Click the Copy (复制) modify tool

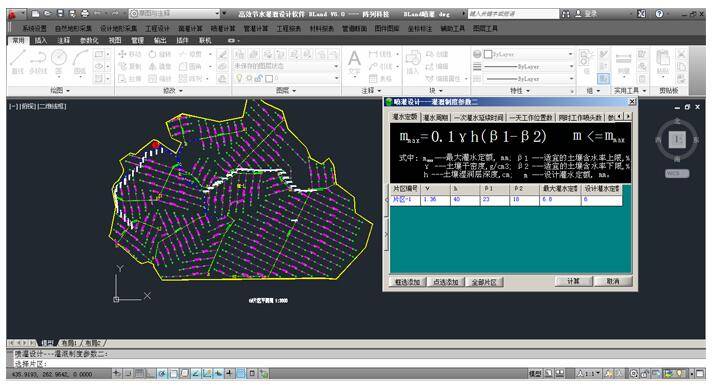[x=130, y=67]
